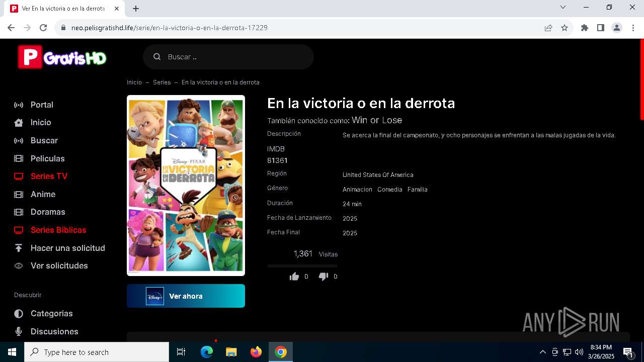Screen dimensions: 644x362
Task: Click the IMDB value 81361
Action: tap(277, 161)
